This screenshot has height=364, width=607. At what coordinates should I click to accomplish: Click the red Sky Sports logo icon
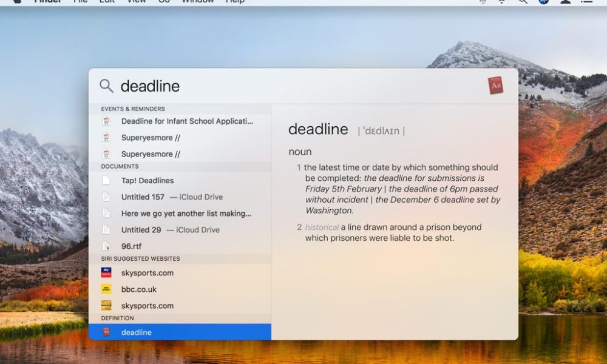point(106,273)
